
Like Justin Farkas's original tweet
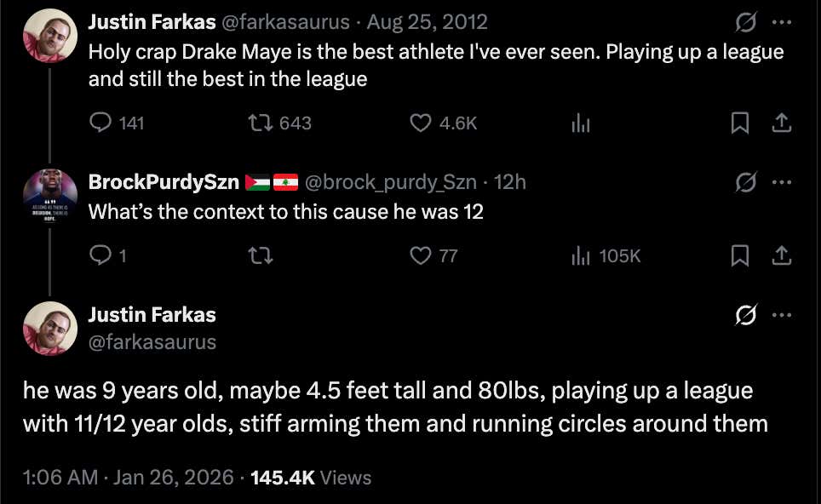[420, 123]
